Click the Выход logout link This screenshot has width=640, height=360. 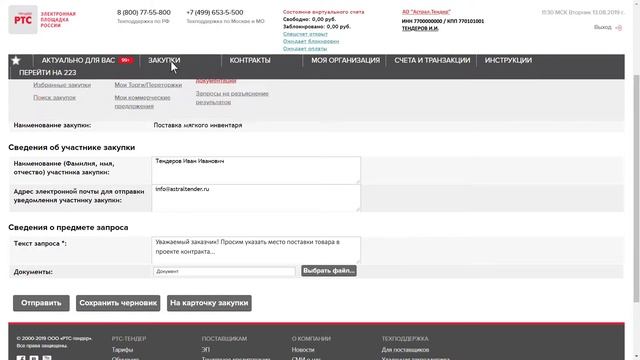tap(602, 27)
